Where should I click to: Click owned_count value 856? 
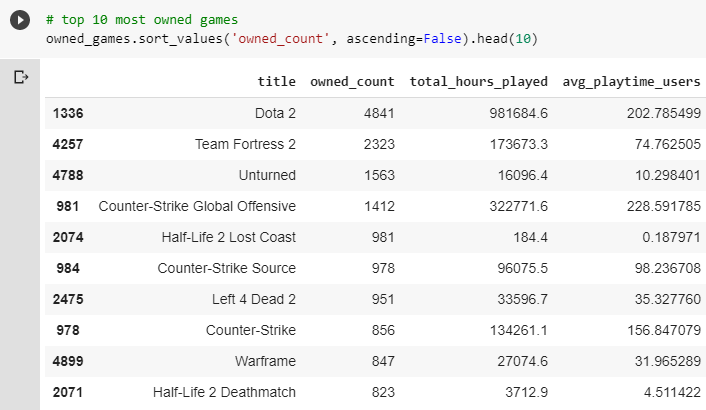(383, 330)
